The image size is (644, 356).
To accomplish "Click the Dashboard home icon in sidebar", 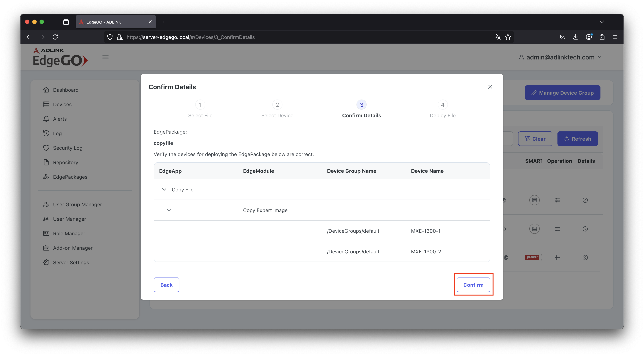I will pyautogui.click(x=46, y=90).
